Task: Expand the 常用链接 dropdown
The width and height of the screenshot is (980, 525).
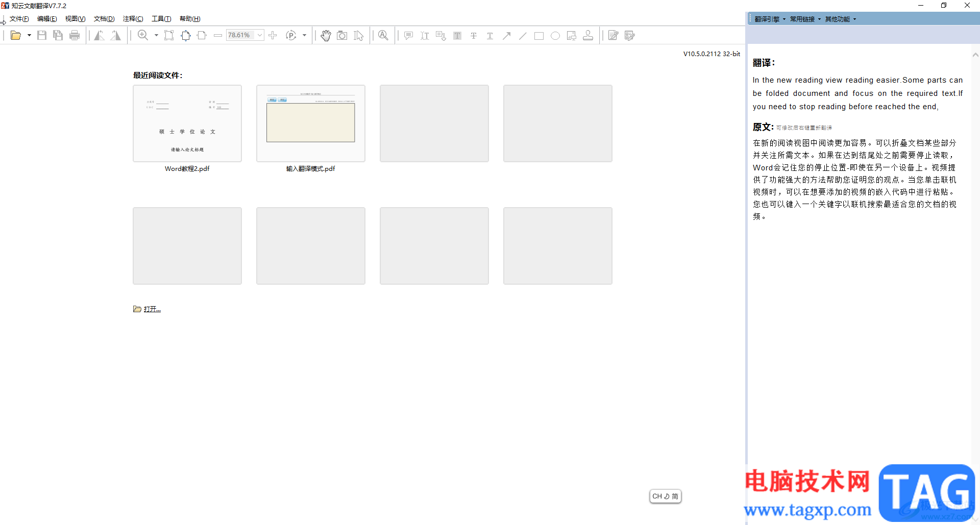Action: [805, 19]
